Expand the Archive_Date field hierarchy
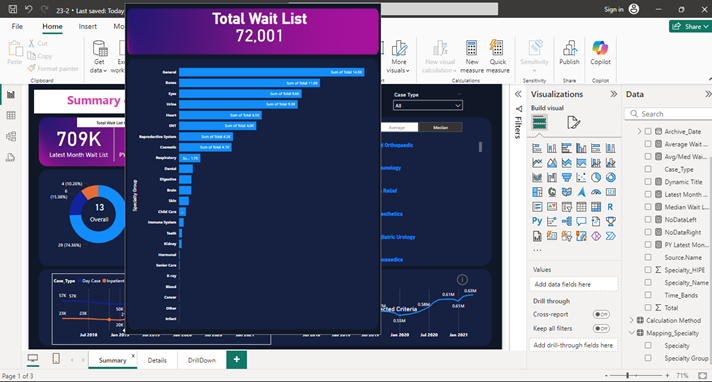The height and width of the screenshot is (382, 712). (x=639, y=131)
